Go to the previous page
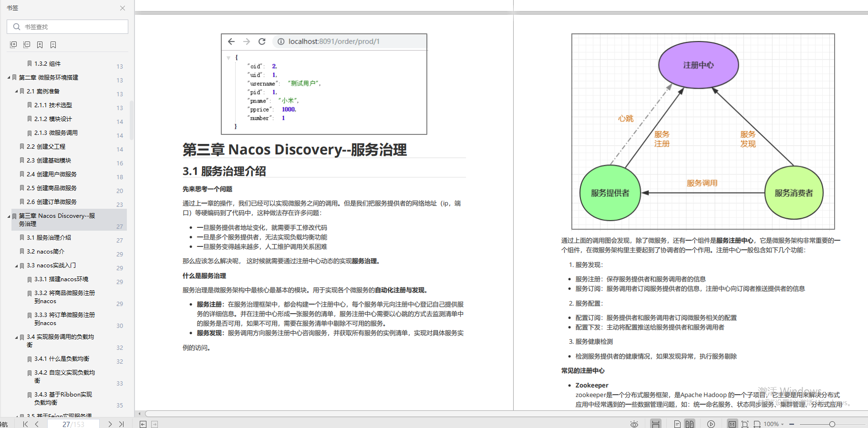The width and height of the screenshot is (868, 428). coord(37,424)
